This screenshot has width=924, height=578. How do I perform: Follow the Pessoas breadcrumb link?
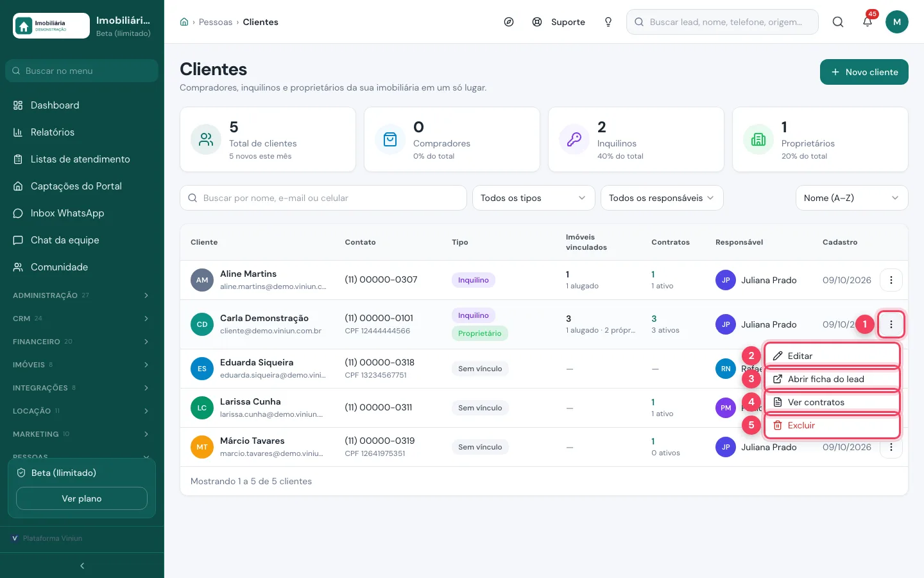pyautogui.click(x=216, y=22)
